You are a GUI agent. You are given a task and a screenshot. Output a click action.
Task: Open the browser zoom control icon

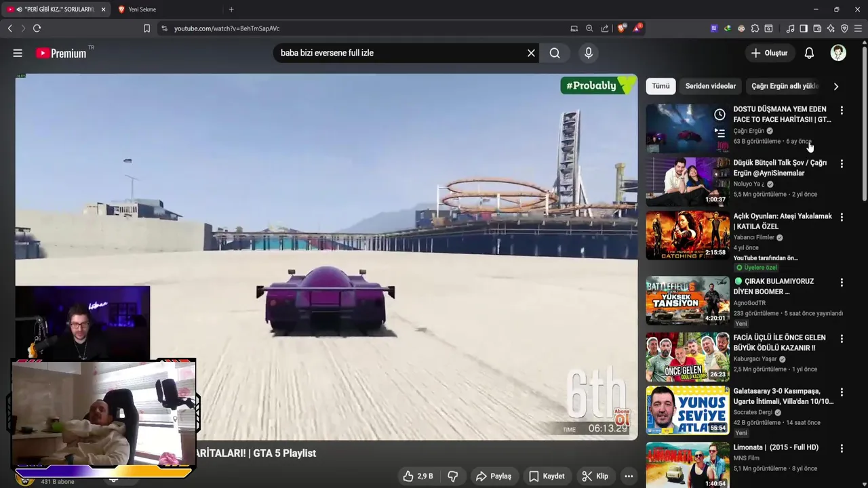coord(589,28)
